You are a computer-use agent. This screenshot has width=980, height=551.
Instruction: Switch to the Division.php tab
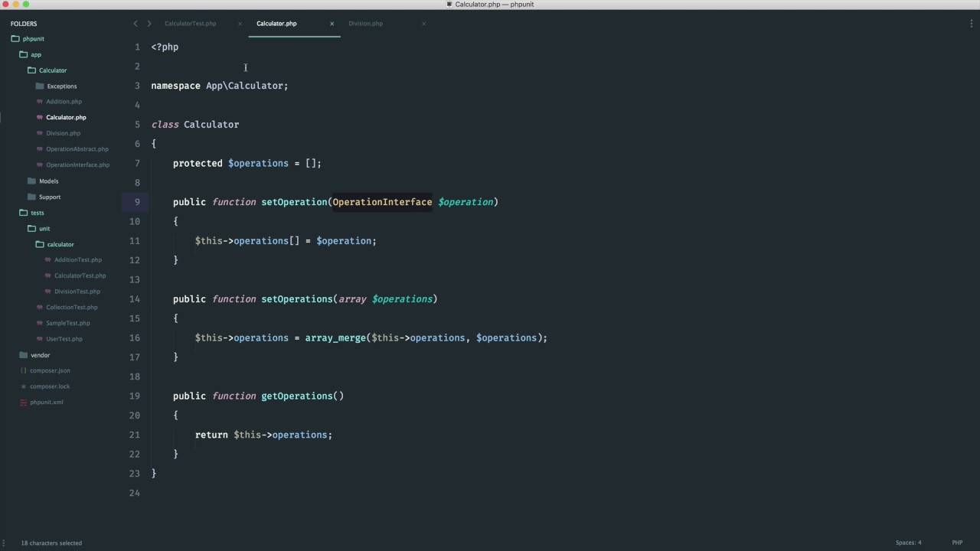pos(365,24)
